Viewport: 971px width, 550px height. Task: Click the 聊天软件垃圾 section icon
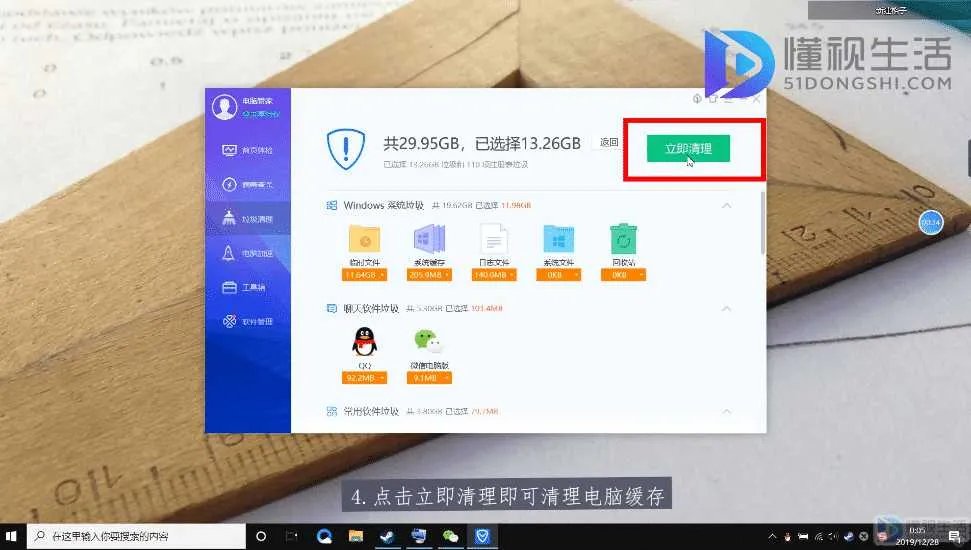point(332,308)
